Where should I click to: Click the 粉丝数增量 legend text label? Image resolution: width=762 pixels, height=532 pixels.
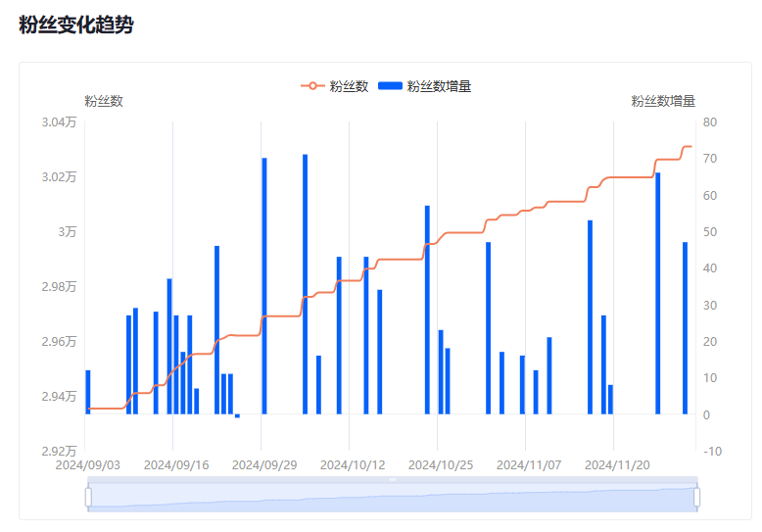(x=439, y=86)
